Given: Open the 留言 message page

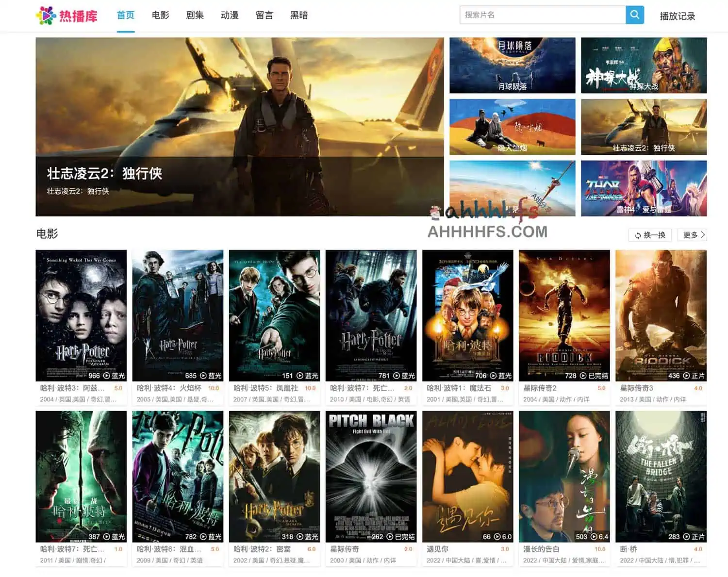Looking at the screenshot, I should coord(264,16).
